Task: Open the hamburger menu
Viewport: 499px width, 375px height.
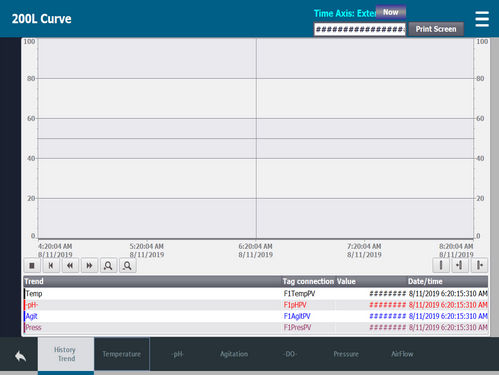Action: [x=482, y=19]
